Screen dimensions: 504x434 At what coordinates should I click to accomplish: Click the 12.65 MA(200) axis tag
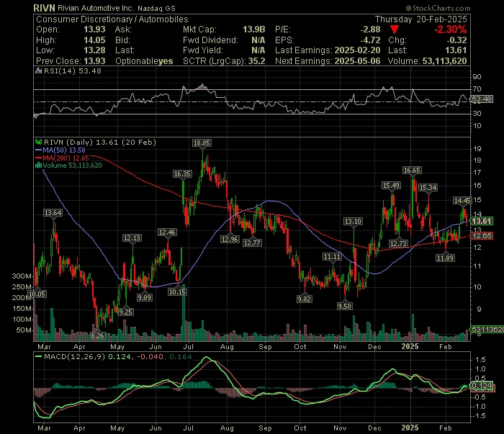(482, 236)
